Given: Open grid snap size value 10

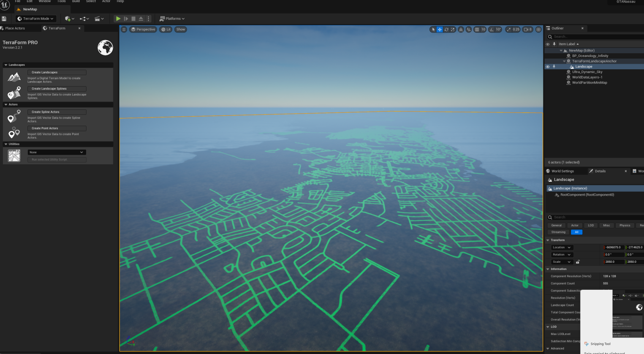Looking at the screenshot, I should pos(483,30).
